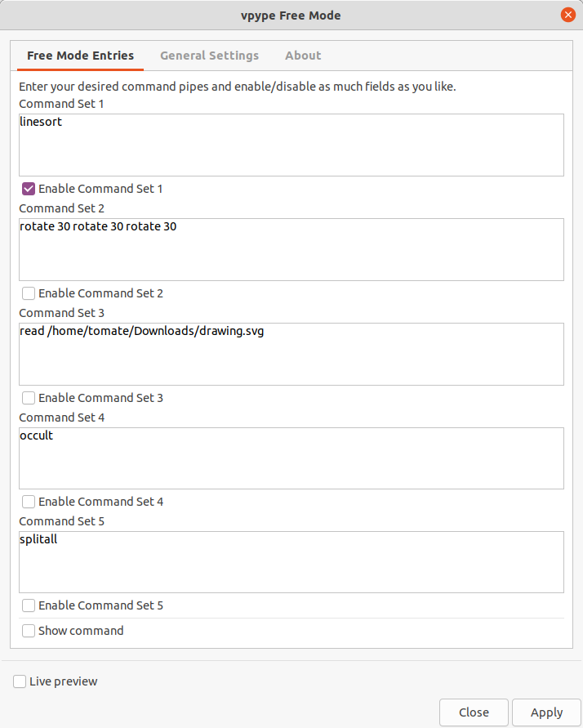Click the Close button at bottom
583x728 pixels.
click(474, 712)
